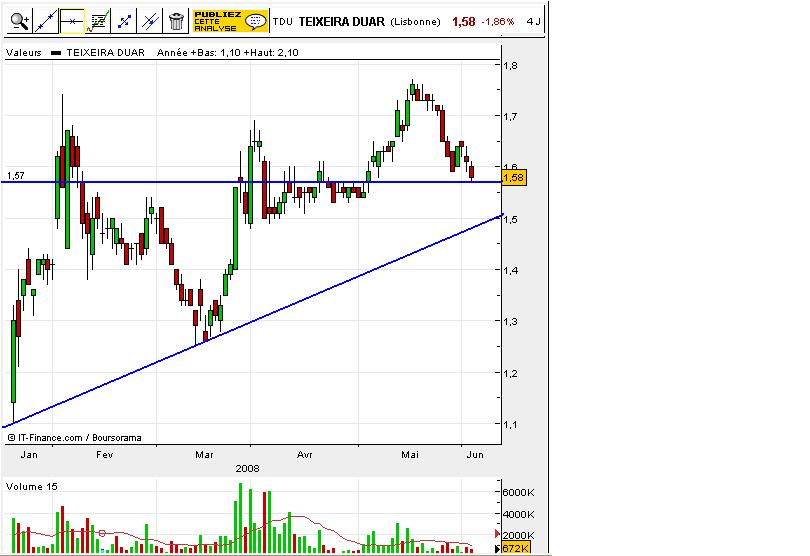Screen dimensions: 810x556
Task: Click the 1,3 price axis label
Action: pyautogui.click(x=510, y=321)
